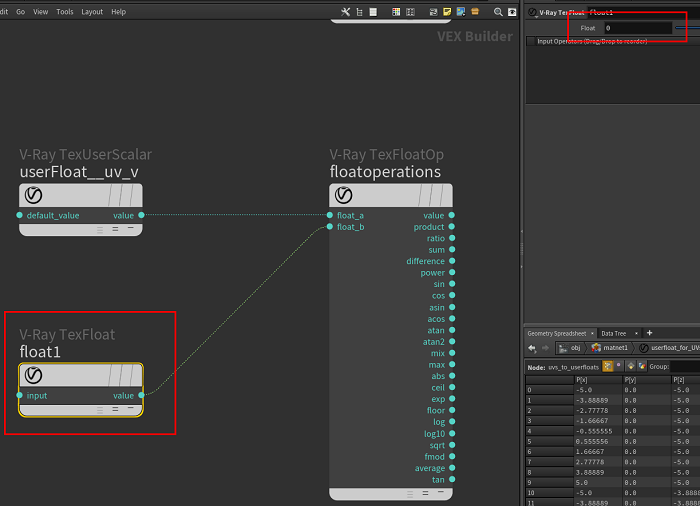Close the Geometry Spreadsheet tab
700x506 pixels.
click(592, 334)
